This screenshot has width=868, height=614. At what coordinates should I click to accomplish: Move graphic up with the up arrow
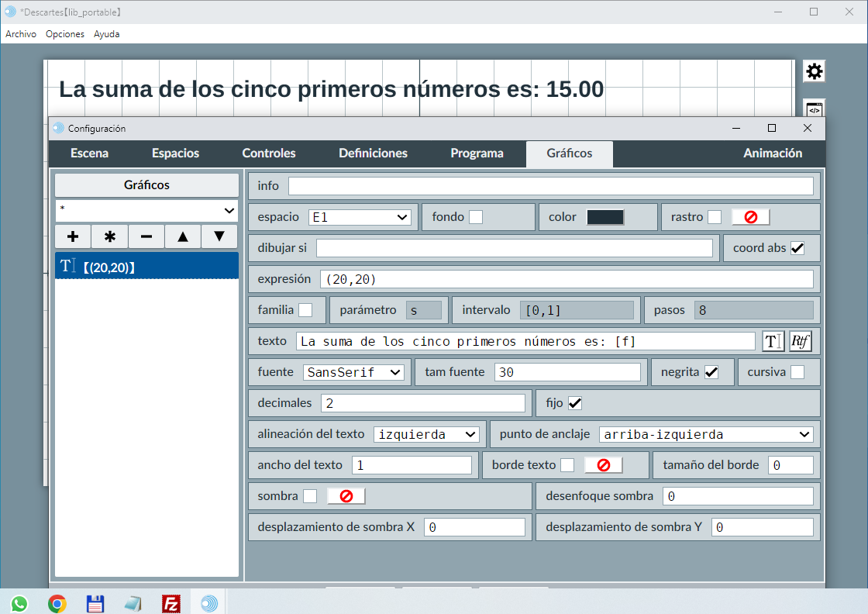183,236
